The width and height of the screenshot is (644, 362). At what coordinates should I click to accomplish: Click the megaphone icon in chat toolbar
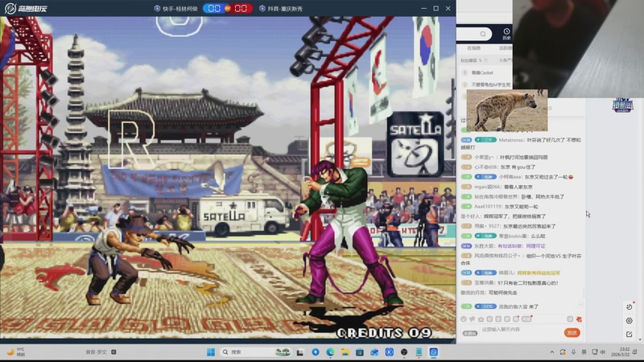tap(473, 319)
